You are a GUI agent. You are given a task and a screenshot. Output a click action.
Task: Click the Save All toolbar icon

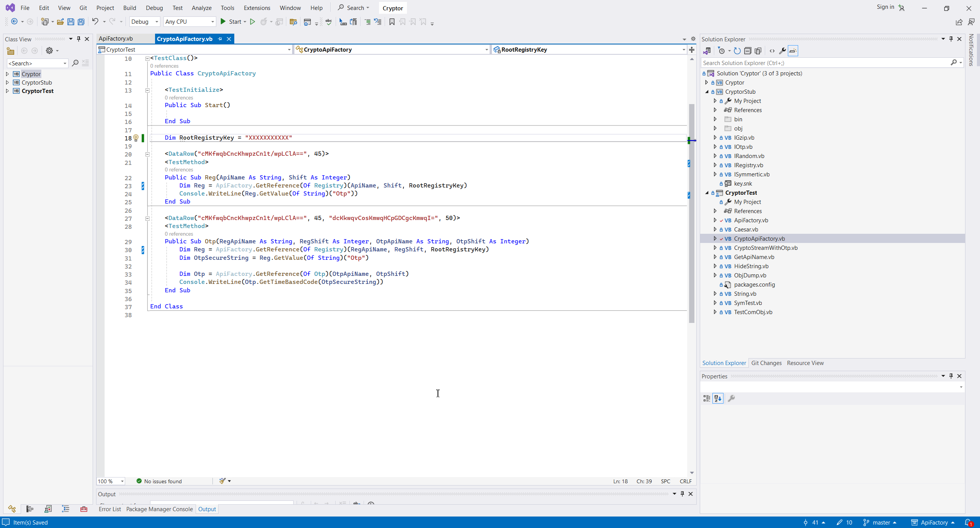(81, 22)
